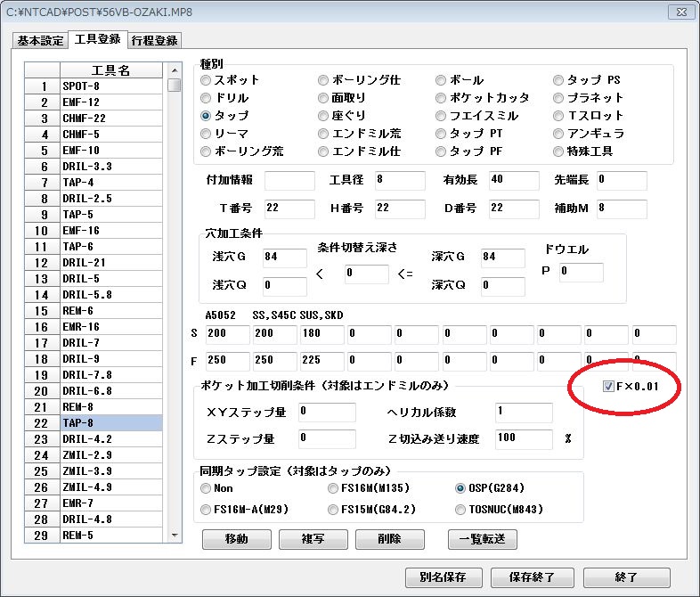Click the 付加情報 input field

289,180
